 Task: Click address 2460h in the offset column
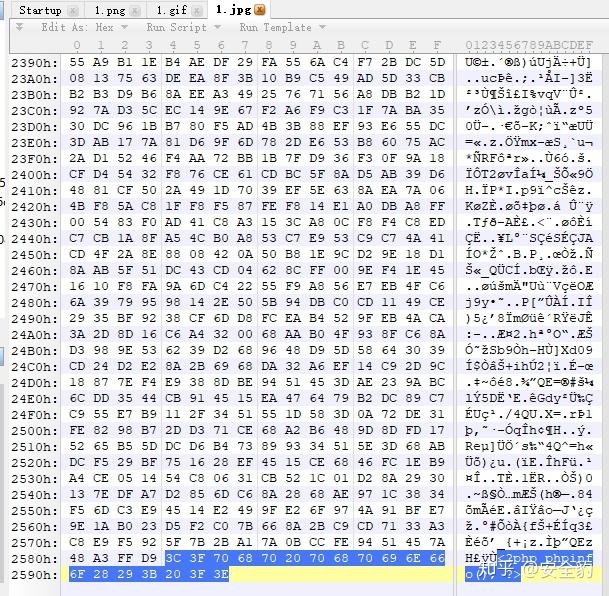34,271
